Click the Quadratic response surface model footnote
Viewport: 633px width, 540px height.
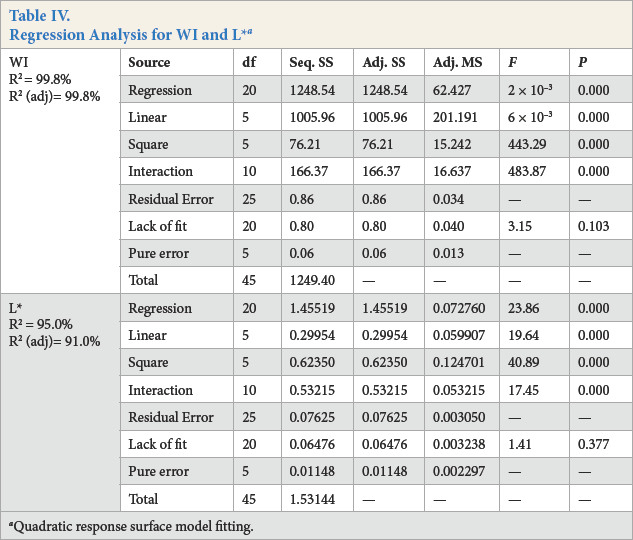[131, 526]
